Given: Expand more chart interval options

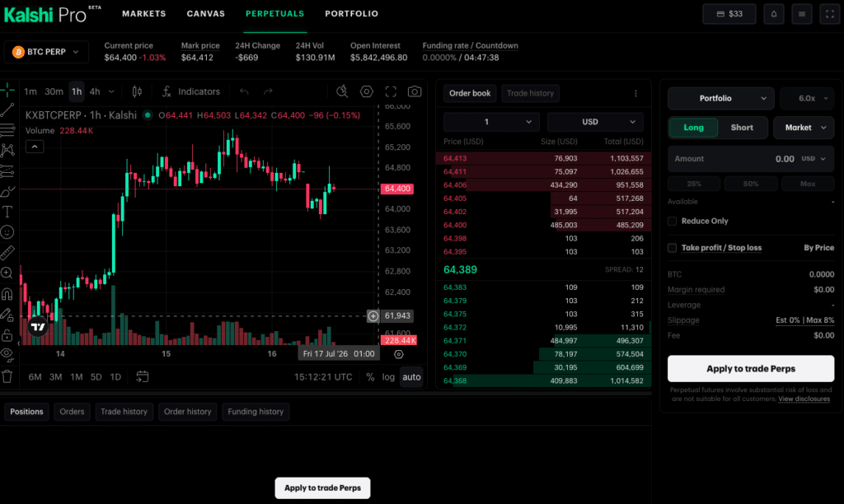Looking at the screenshot, I should coord(111,91).
